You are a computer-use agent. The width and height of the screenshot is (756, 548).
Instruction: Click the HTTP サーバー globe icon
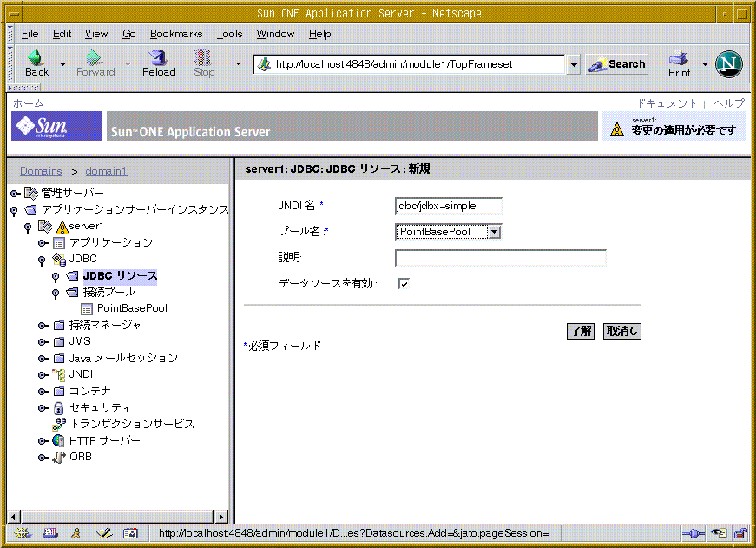pos(58,440)
